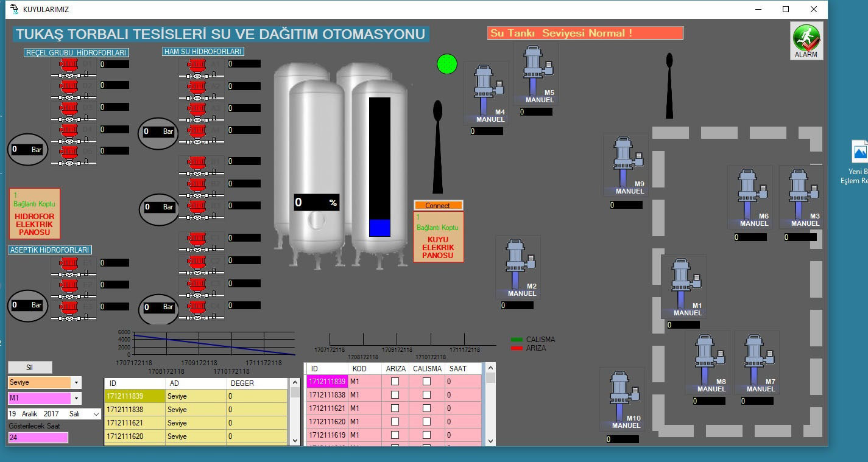The image size is (868, 462).
Task: Tick ARIZA checkbox for row 1712111839
Action: coord(395,382)
